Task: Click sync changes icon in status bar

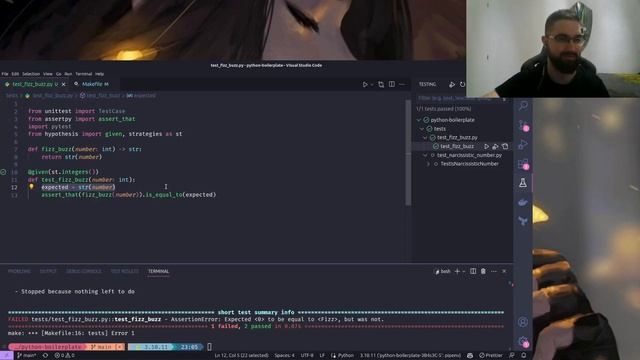Action: [45, 356]
